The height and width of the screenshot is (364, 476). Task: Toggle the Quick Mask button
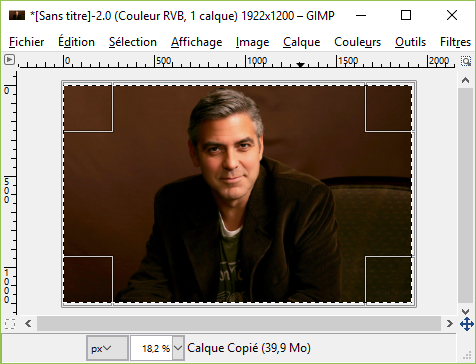tap(10, 324)
